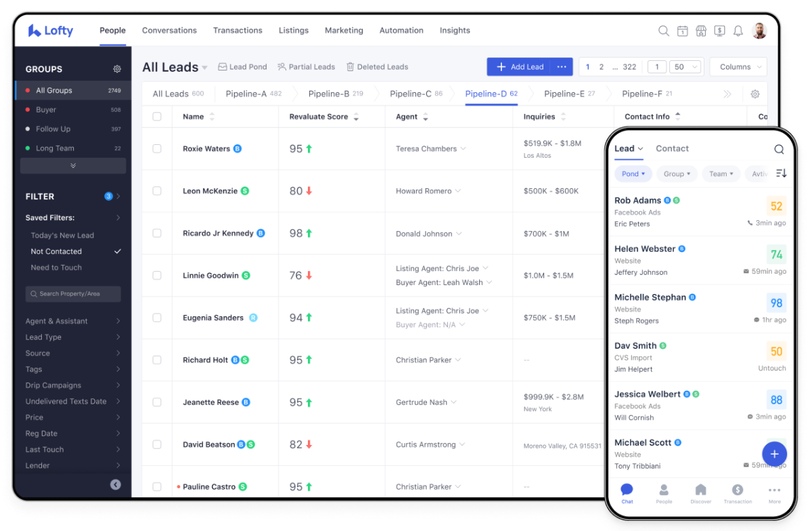Viewport: 812px width, 531px height.
Task: Open Discover in phone bottom bar
Action: [x=701, y=493]
